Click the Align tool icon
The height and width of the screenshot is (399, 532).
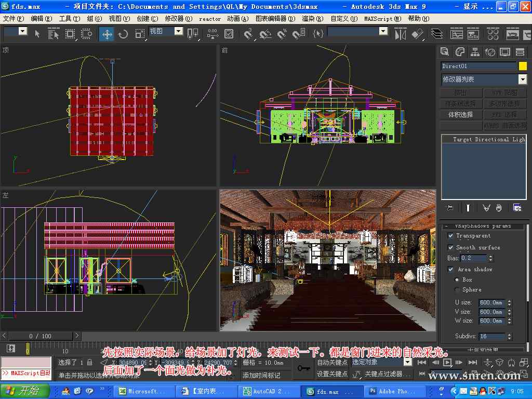417,34
